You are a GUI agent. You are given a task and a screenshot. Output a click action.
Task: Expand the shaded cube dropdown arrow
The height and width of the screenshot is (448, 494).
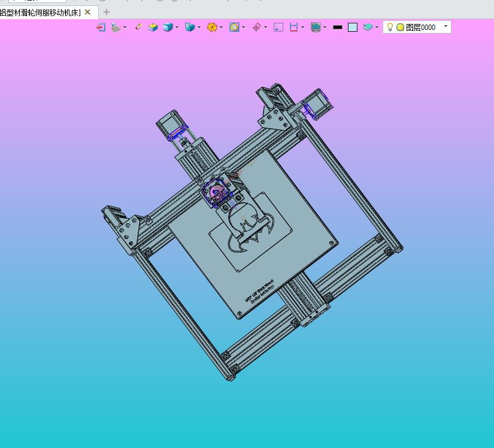[x=177, y=28]
